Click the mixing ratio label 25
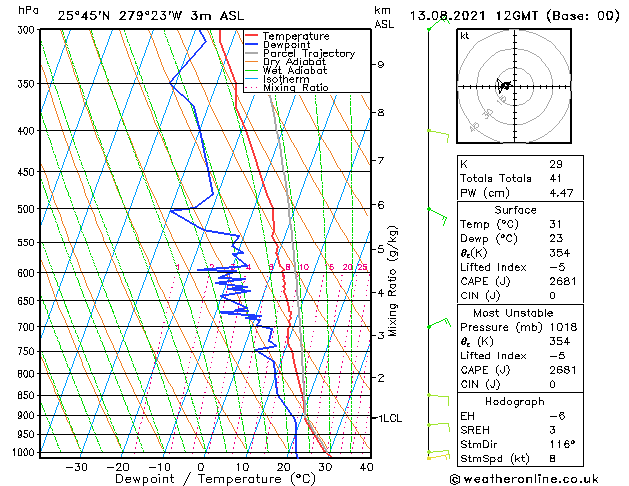Image resolution: width=629 pixels, height=486 pixels. 362,267
